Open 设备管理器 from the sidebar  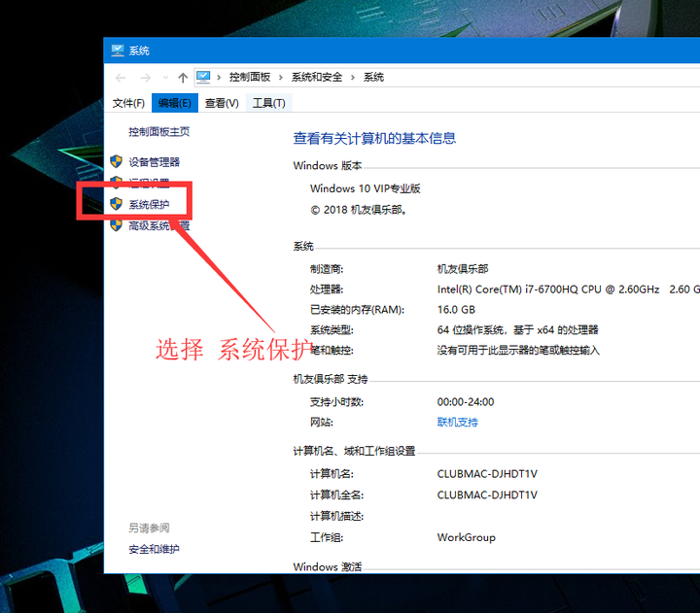tap(154, 162)
